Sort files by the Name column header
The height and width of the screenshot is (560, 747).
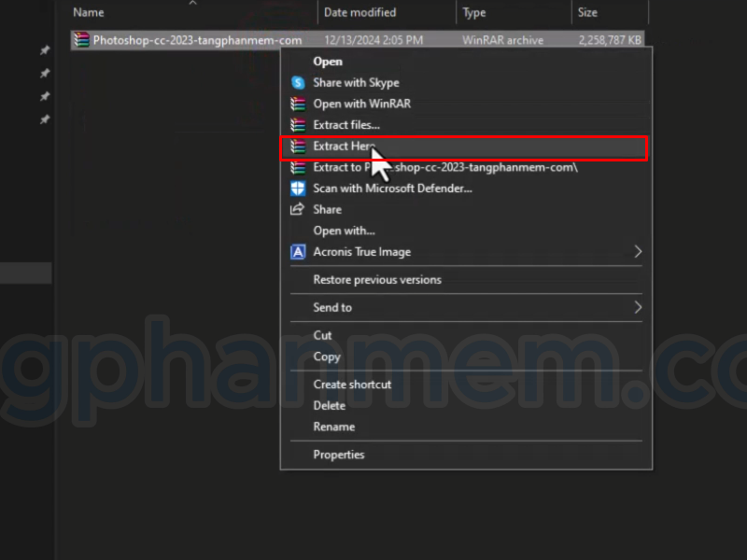(89, 13)
